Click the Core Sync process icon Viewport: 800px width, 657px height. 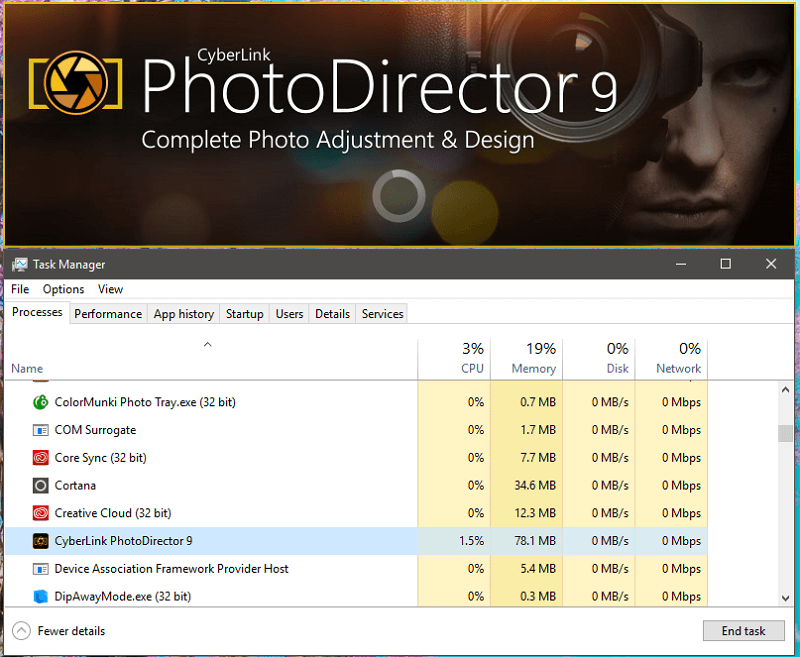[x=40, y=458]
